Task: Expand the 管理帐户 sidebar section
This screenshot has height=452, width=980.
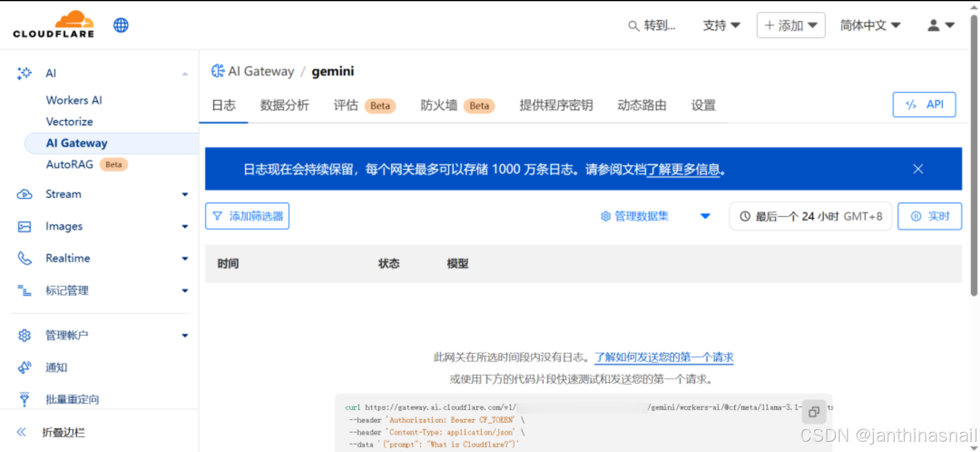Action: (x=185, y=335)
